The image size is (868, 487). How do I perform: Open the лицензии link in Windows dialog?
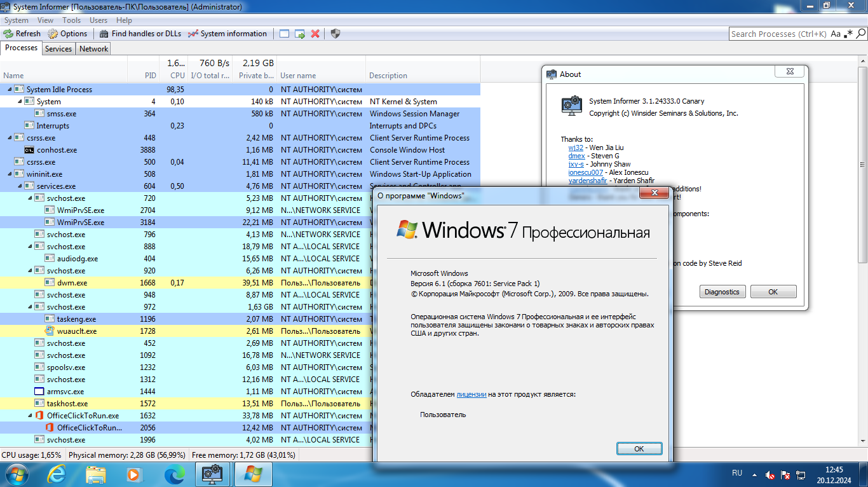471,395
